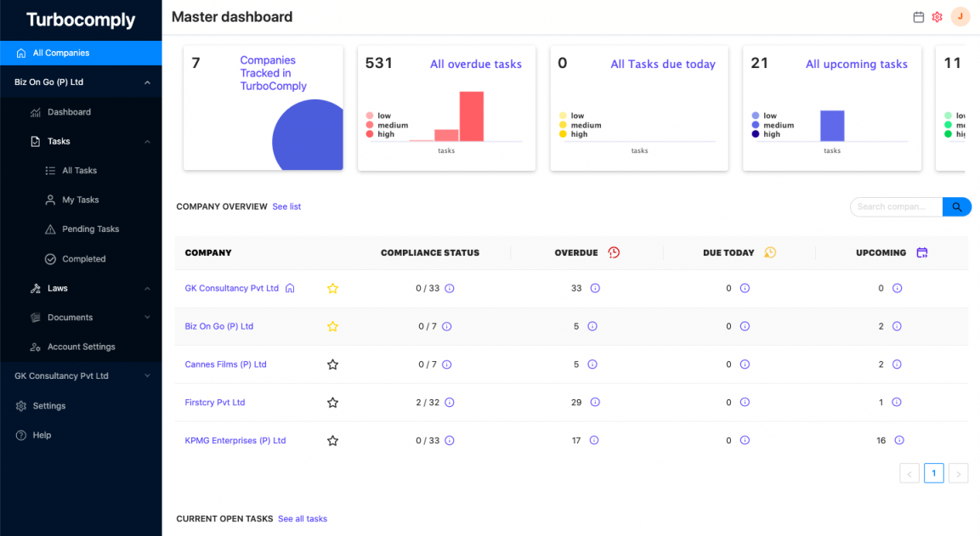
Task: Open My Tasks in the sidebar
Action: pos(81,200)
